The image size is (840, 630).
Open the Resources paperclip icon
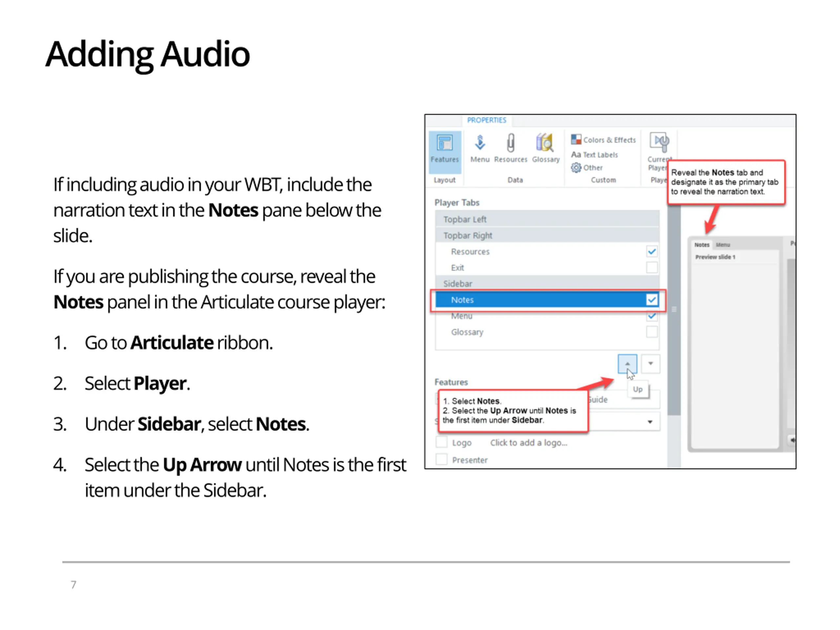coord(510,149)
